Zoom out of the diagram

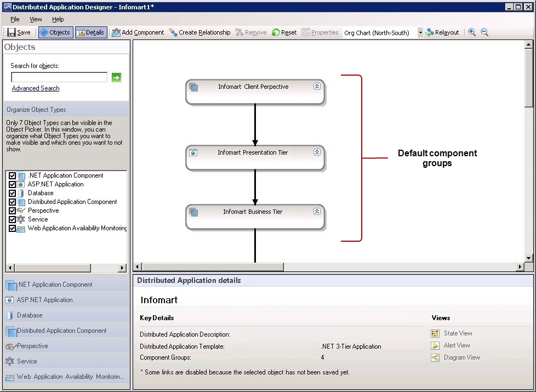484,32
